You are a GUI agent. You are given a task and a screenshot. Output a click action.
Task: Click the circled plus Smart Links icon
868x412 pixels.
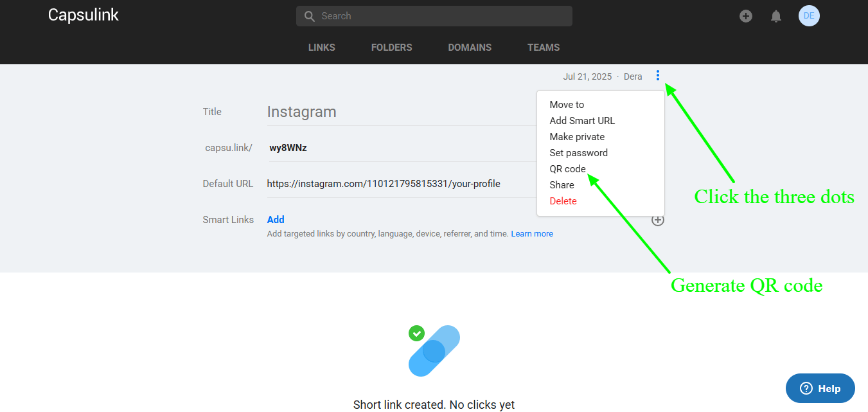[658, 220]
